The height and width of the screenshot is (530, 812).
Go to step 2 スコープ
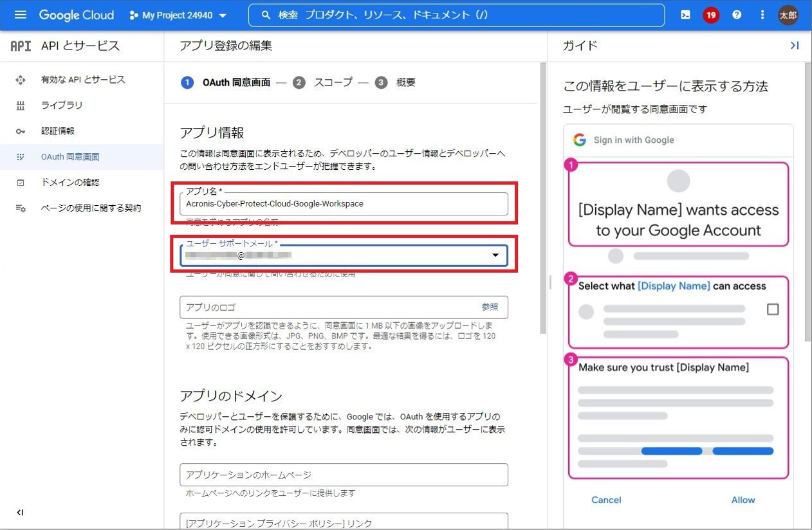[x=322, y=82]
